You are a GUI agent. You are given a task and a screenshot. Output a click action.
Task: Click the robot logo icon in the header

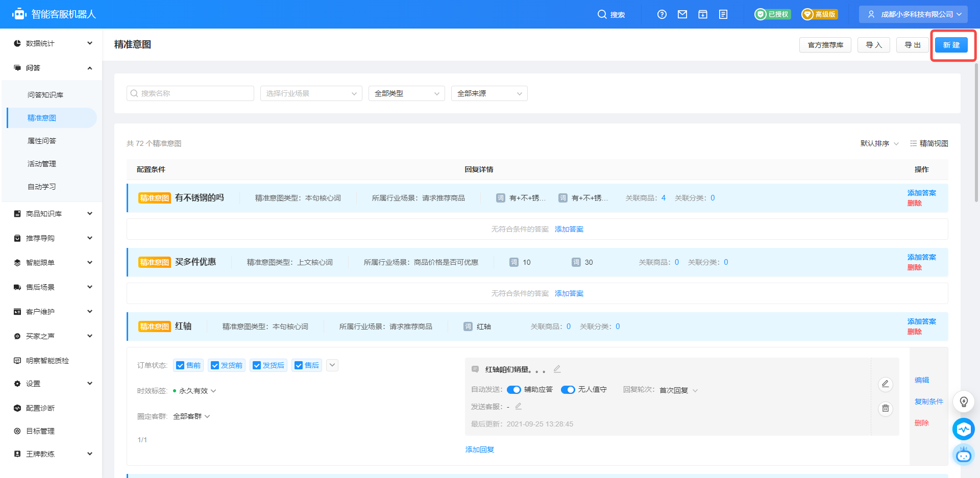click(x=19, y=14)
